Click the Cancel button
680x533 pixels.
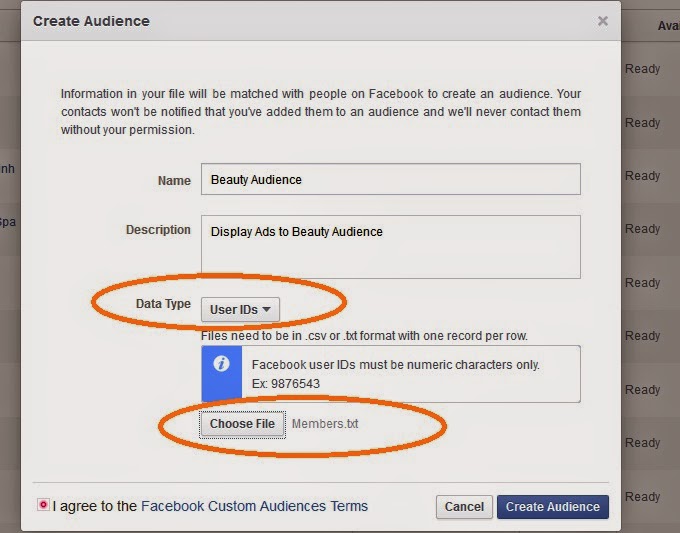click(x=464, y=507)
